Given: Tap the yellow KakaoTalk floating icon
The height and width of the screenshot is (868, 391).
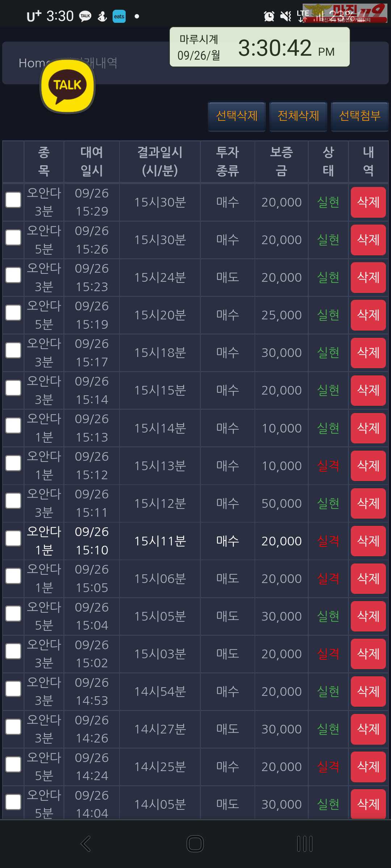Looking at the screenshot, I should pyautogui.click(x=67, y=86).
